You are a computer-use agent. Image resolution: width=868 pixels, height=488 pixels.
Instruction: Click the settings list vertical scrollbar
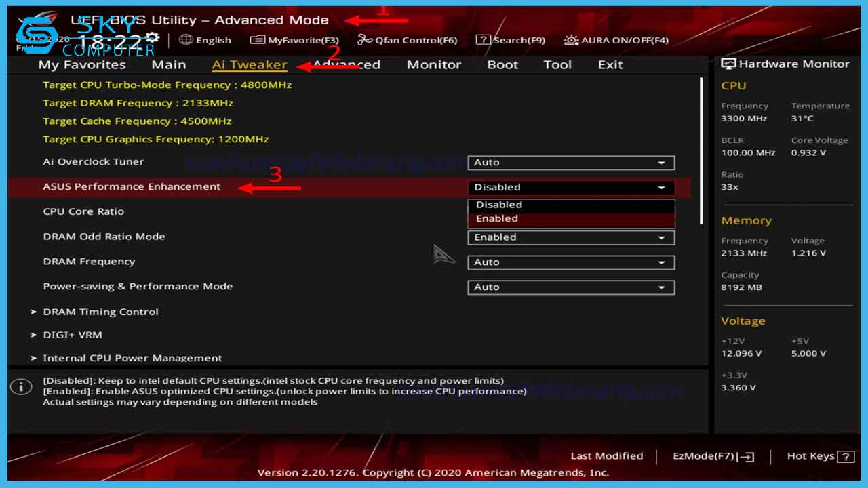701,150
